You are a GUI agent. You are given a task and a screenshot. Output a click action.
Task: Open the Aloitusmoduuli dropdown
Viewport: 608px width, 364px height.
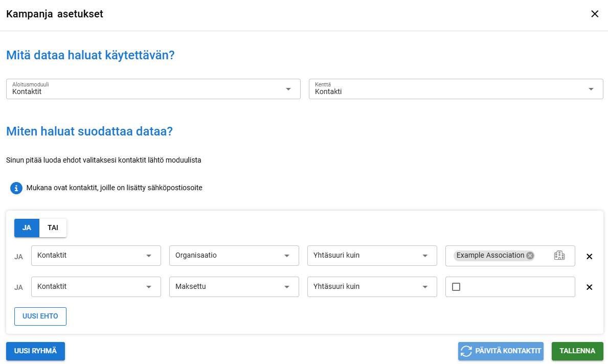coord(153,89)
